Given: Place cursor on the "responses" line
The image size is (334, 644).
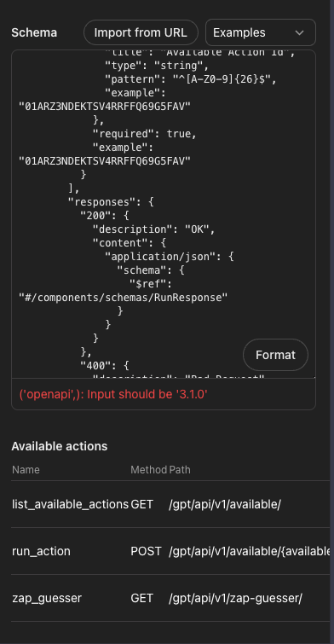Looking at the screenshot, I should click(x=111, y=202).
